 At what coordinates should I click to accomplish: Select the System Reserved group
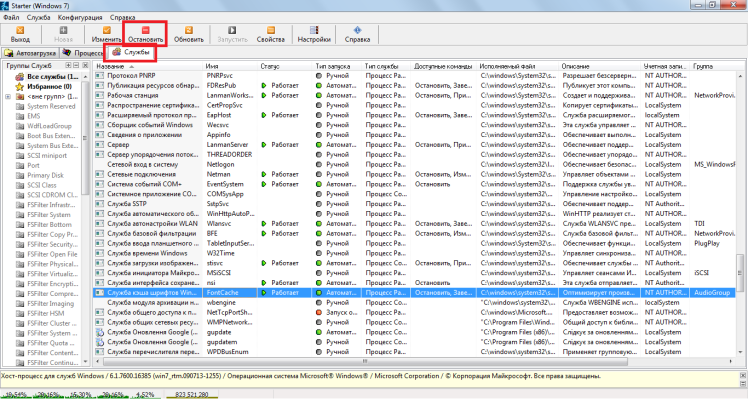click(46, 106)
